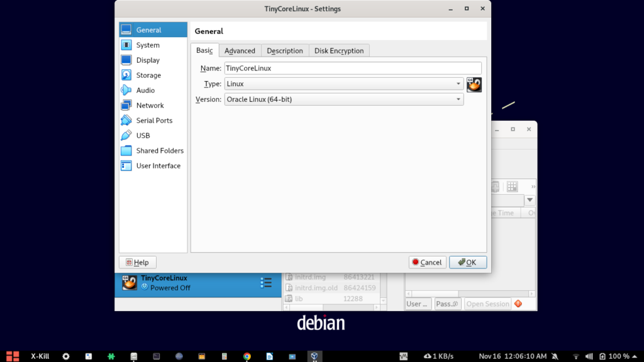
Task: Select the Storage category icon
Action: point(126,75)
